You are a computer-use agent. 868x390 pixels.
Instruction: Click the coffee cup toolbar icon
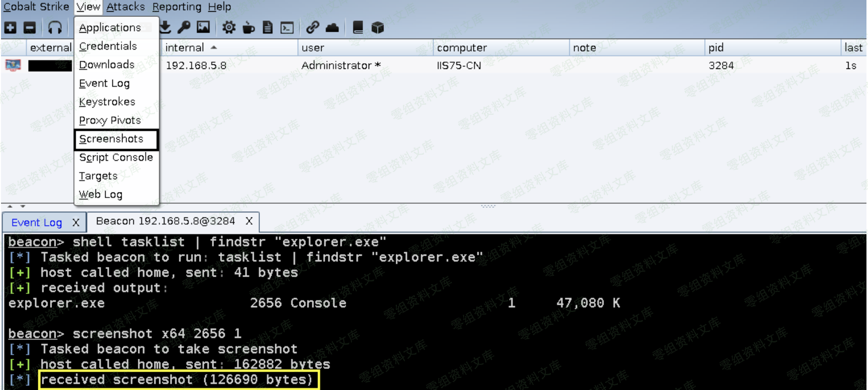pyautogui.click(x=249, y=28)
